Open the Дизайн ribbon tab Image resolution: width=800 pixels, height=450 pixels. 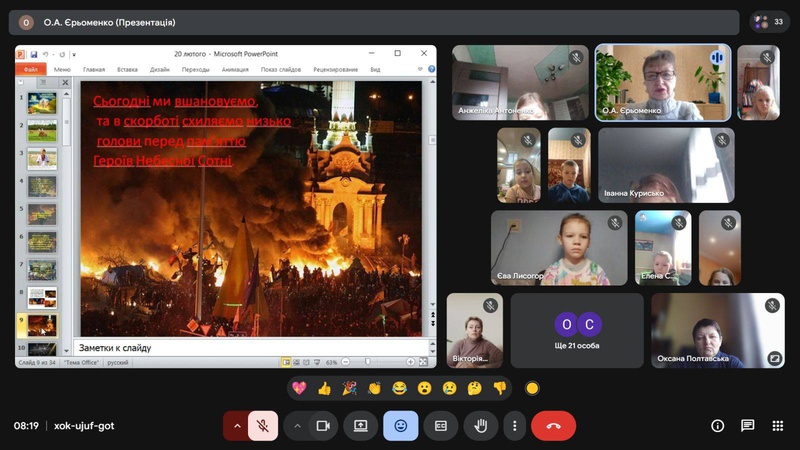(160, 70)
